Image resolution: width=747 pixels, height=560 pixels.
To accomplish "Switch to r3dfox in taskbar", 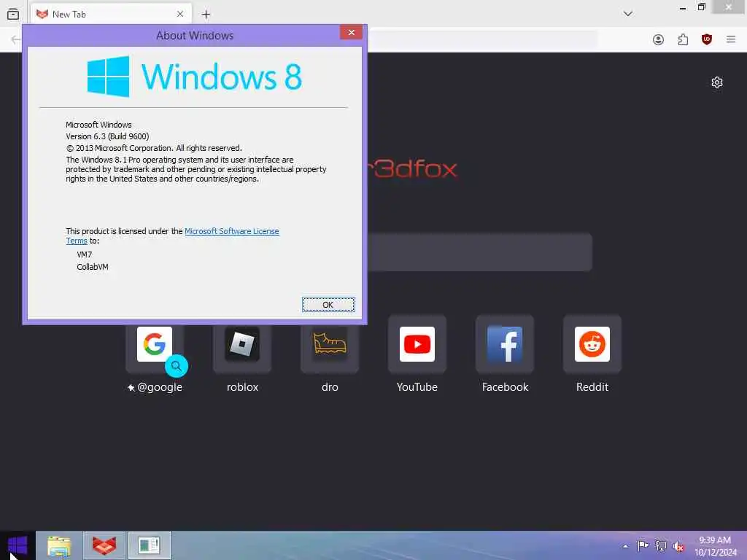I will (104, 545).
